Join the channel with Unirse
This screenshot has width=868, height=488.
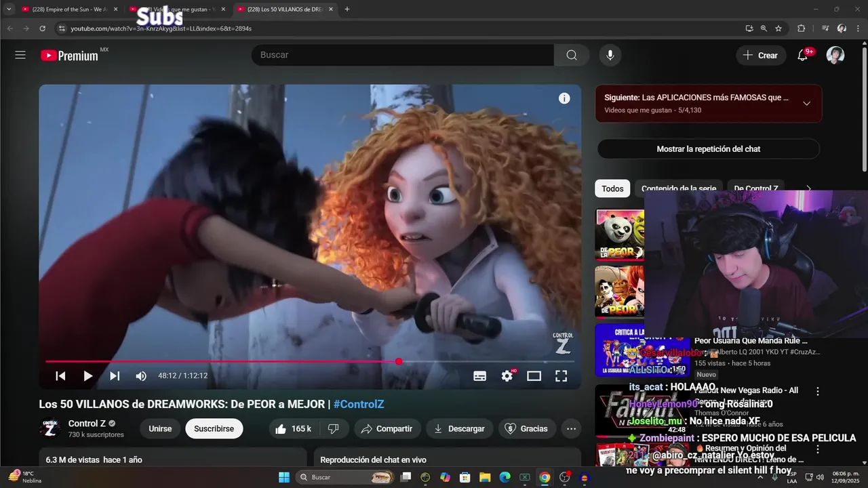tap(160, 428)
